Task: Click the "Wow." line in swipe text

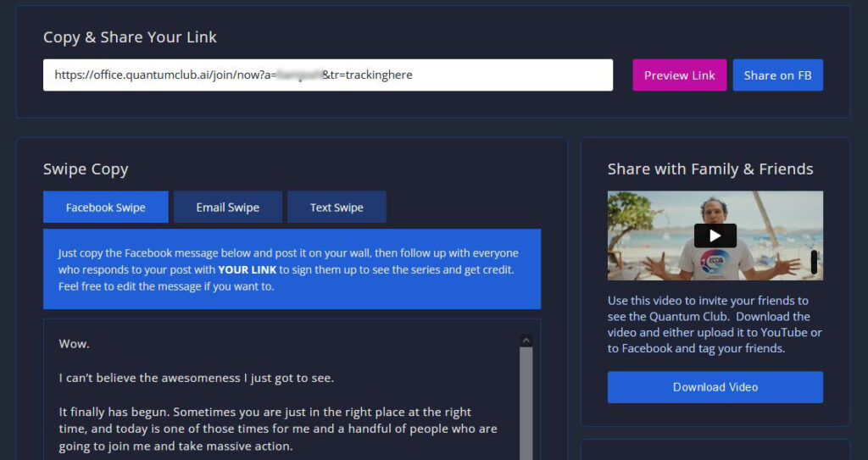Action: click(x=75, y=344)
